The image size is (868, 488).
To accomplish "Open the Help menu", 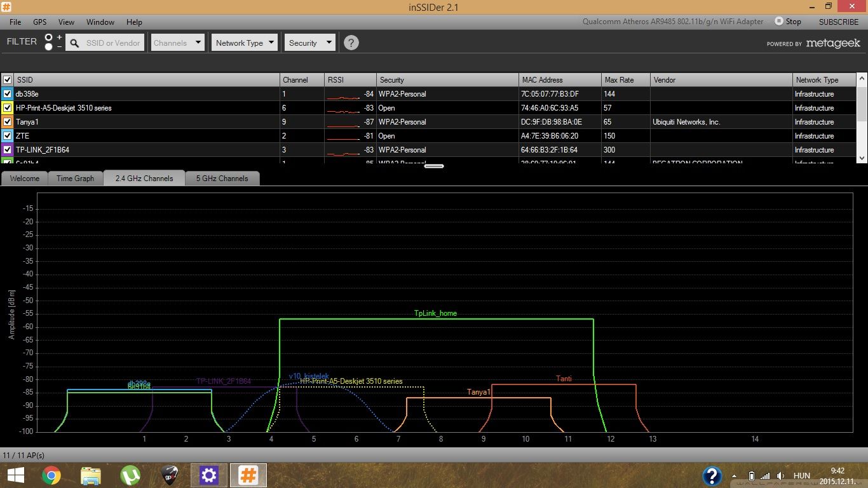I will tap(134, 22).
